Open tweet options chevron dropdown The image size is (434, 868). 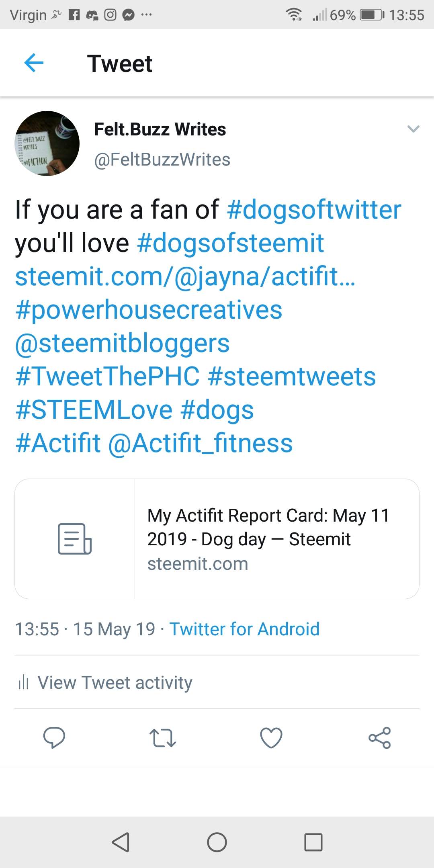414,129
